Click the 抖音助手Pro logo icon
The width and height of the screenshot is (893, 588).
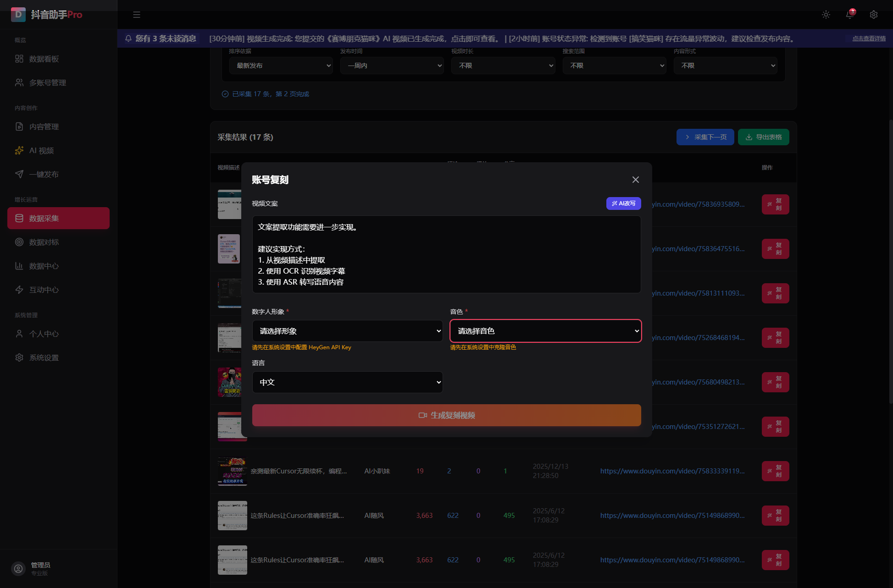coord(18,14)
